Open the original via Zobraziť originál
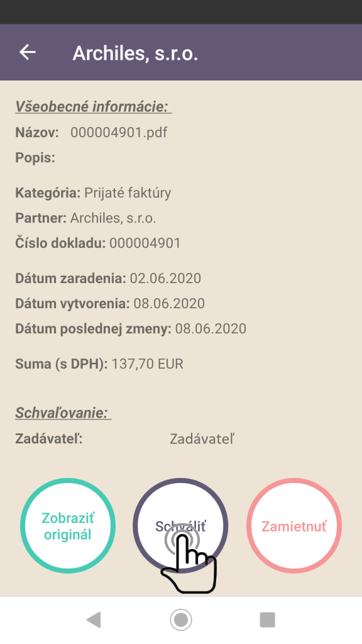Screen dimensions: 362x644 pos(68,526)
